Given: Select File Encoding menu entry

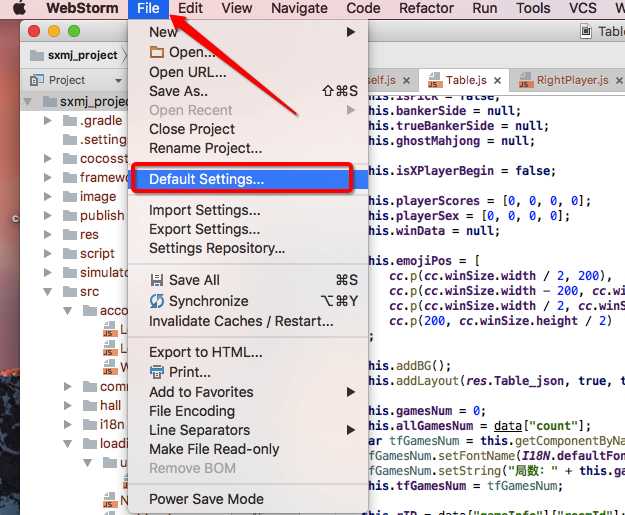Looking at the screenshot, I should click(192, 411).
